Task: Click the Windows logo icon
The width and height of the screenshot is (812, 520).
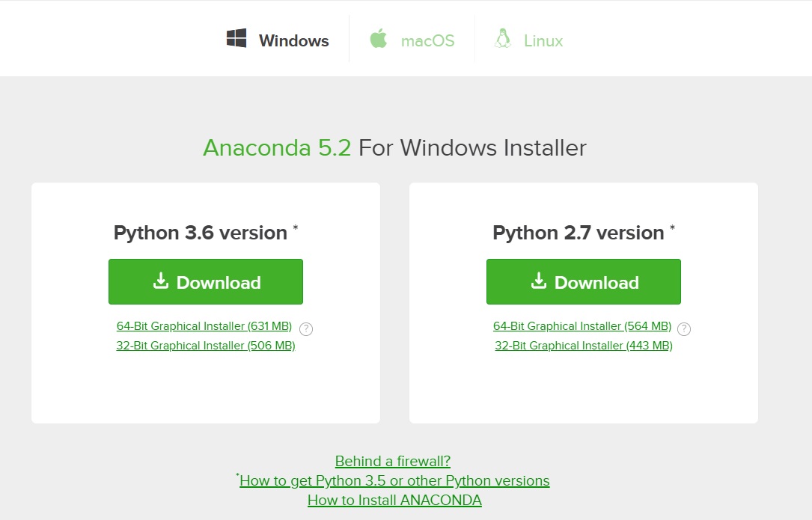Action: (236, 37)
